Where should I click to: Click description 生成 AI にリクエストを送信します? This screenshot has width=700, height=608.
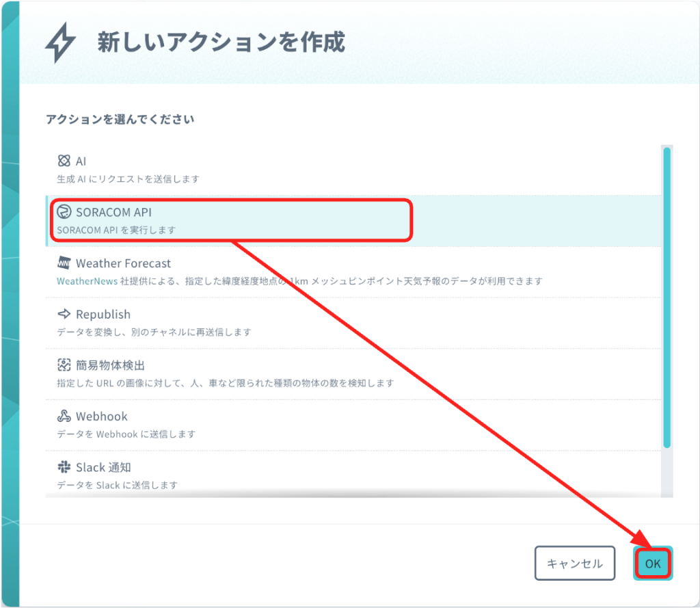128,179
